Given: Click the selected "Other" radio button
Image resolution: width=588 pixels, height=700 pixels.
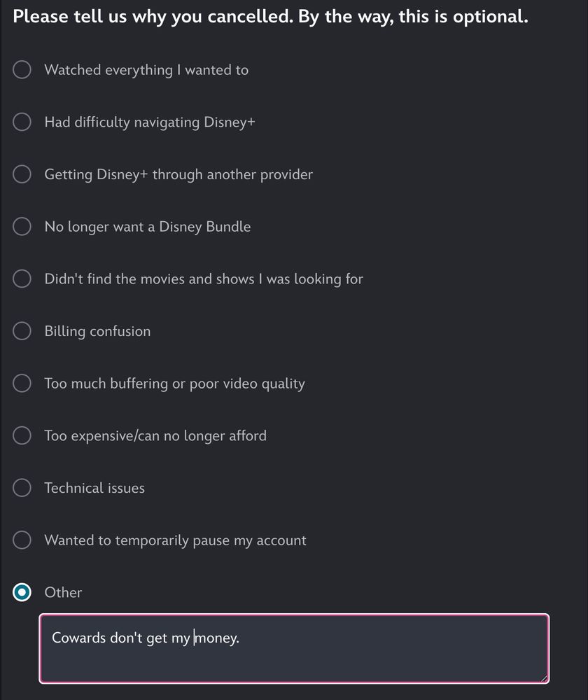Looking at the screenshot, I should 22,592.
